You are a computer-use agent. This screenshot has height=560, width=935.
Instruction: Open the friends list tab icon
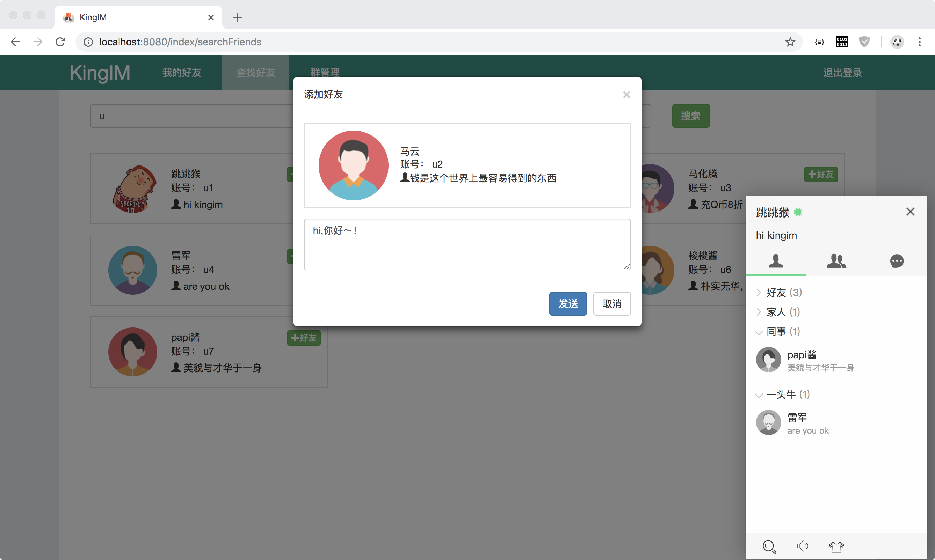pyautogui.click(x=776, y=261)
